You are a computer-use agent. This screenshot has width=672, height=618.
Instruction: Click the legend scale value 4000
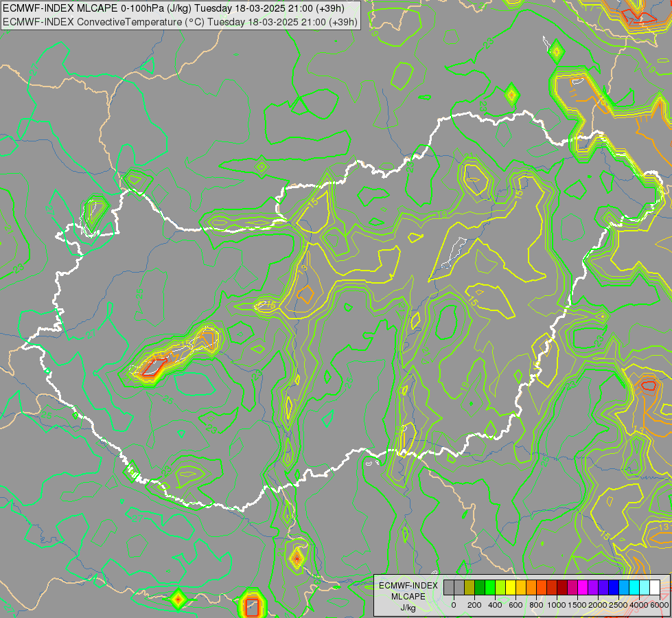639,605
